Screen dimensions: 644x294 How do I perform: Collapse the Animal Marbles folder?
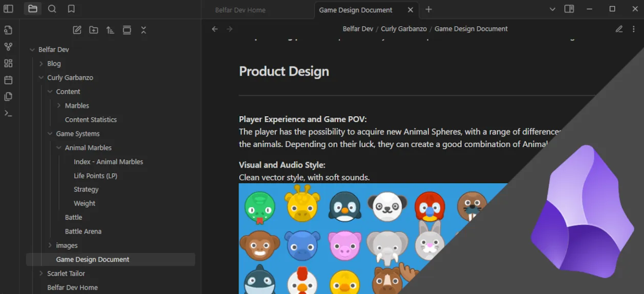tap(59, 148)
